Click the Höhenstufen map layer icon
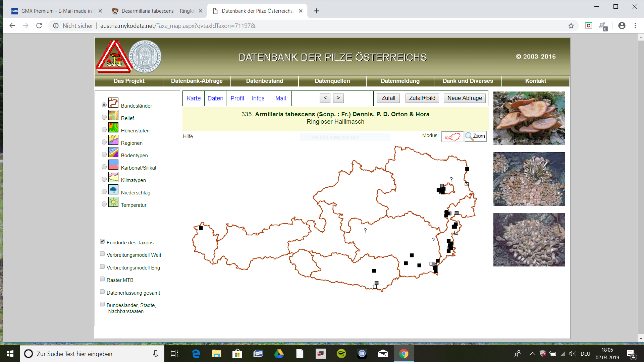Screen dimensions: 644x362 113,128
